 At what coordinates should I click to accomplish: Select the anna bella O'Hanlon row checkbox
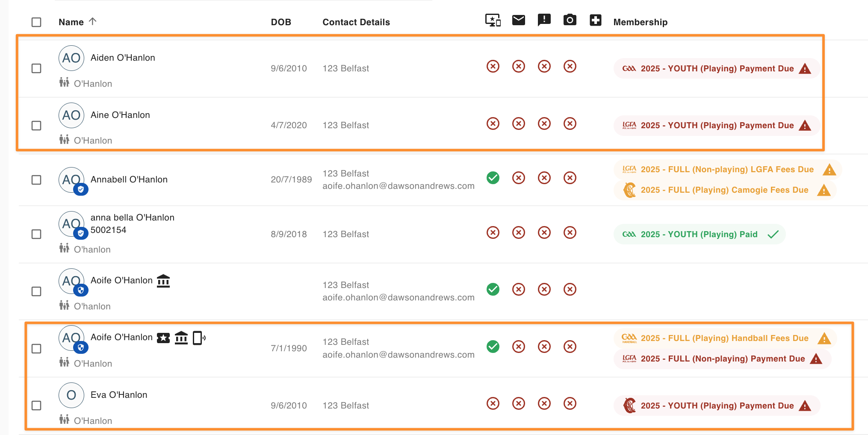[x=36, y=234]
